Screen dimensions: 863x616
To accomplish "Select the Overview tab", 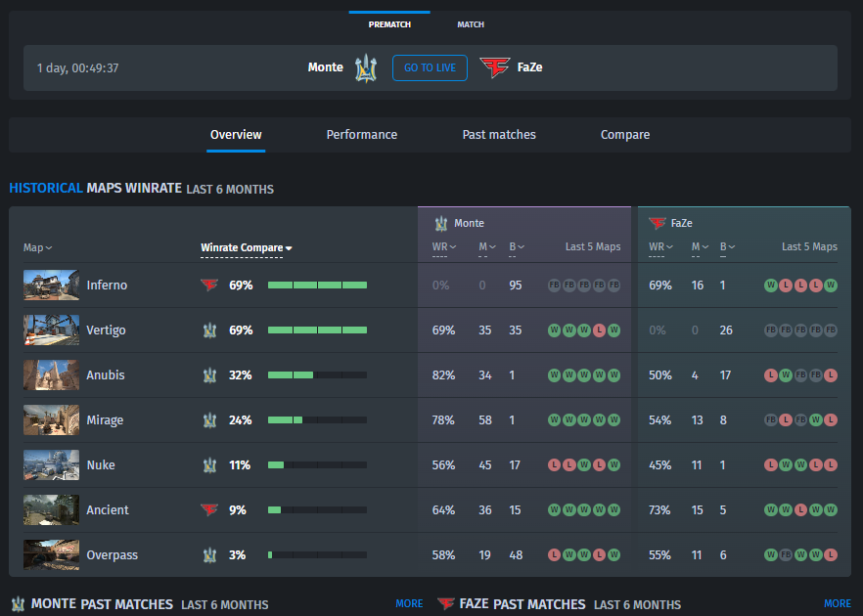I will [x=236, y=135].
